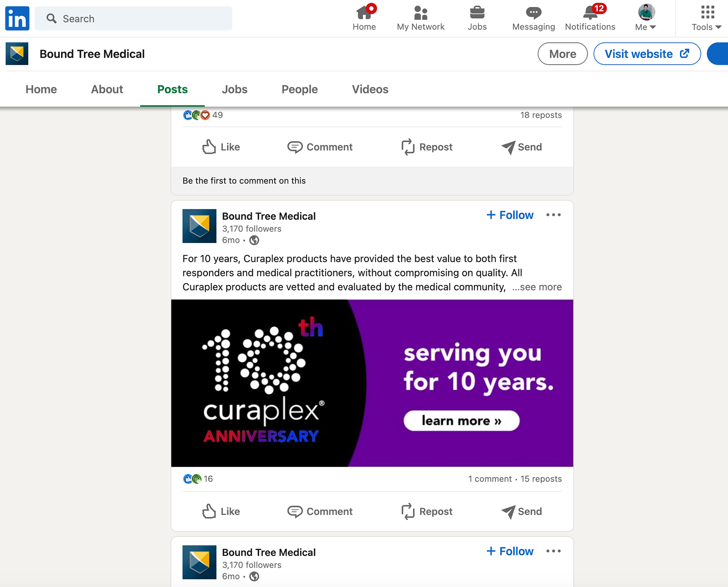Image resolution: width=728 pixels, height=587 pixels.
Task: Like the 49-reaction post
Action: 221,147
